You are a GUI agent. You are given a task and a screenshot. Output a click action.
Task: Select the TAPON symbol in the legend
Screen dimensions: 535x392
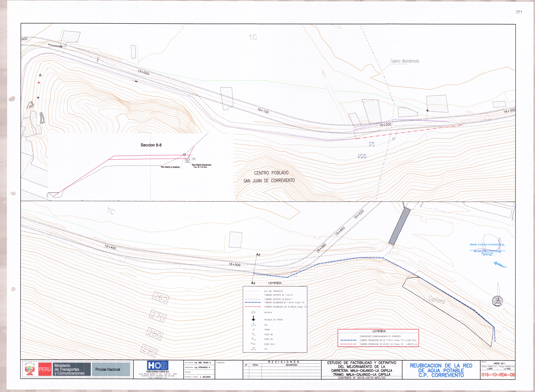(253, 330)
